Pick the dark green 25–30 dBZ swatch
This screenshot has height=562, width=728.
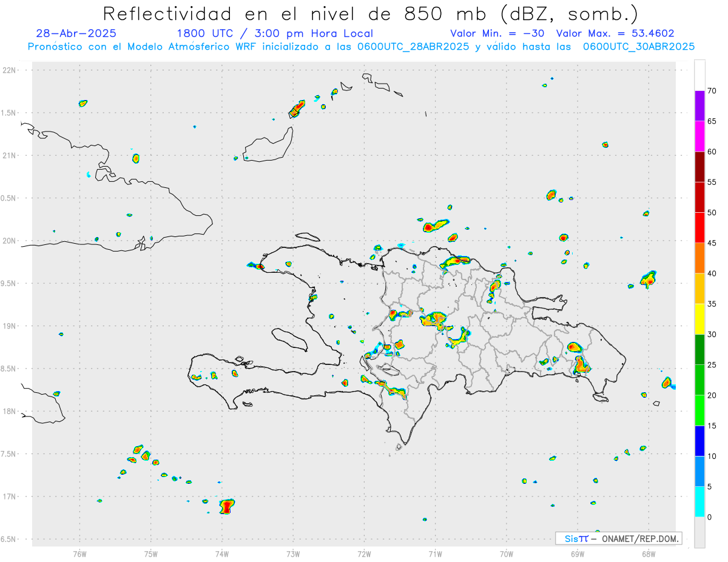point(699,350)
